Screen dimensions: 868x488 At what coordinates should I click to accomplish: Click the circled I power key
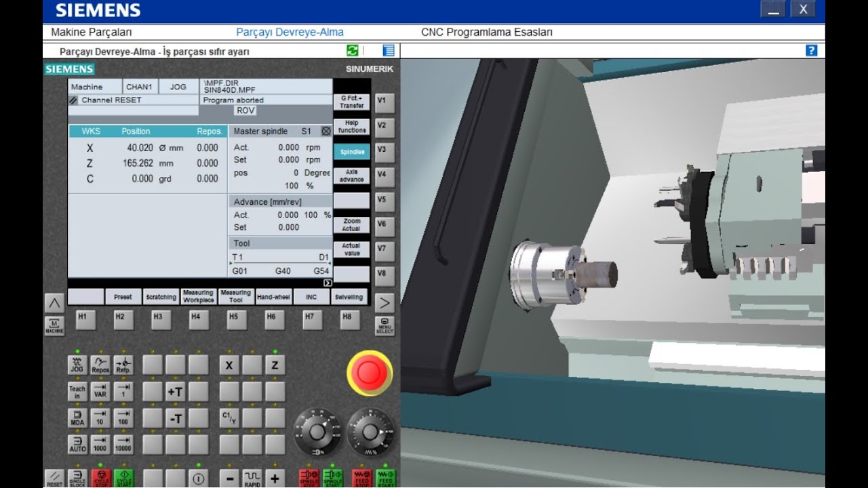pos(199,479)
